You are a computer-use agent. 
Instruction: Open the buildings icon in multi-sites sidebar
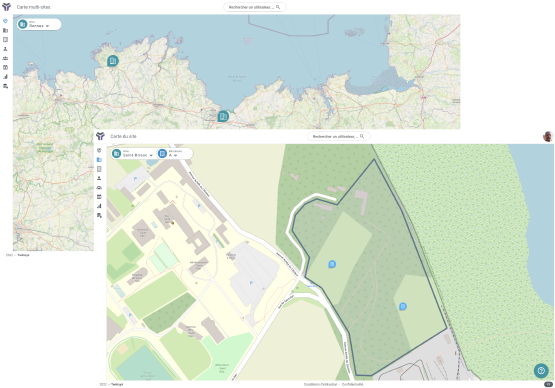click(5, 30)
